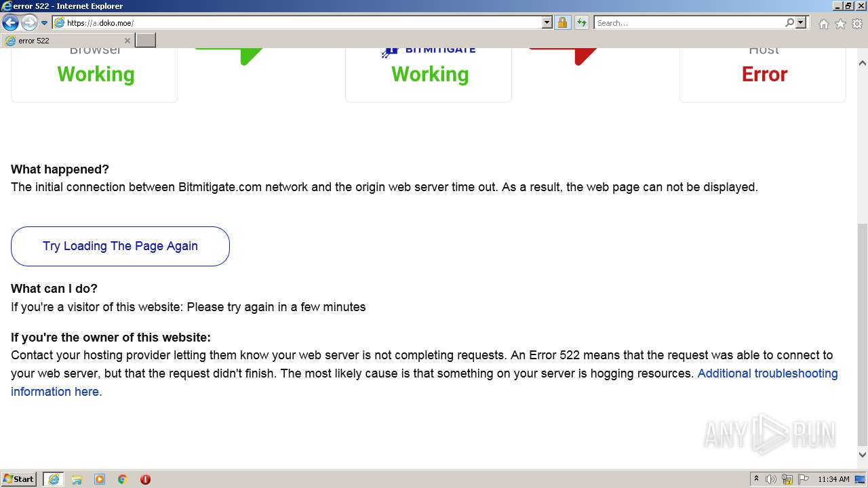Open the Home page icon
Viewport: 868px width, 488px height.
[823, 24]
